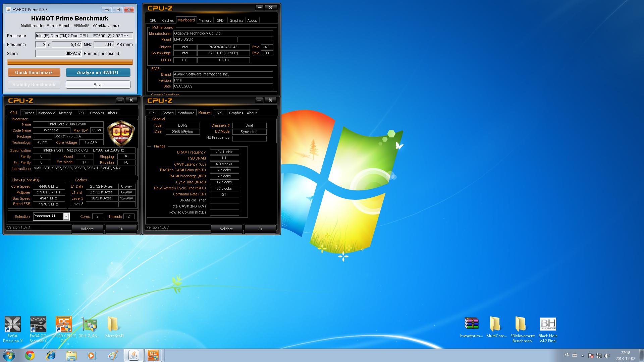Open the EVGA Precision X desktop shortcut
The image size is (644, 362).
(13, 329)
